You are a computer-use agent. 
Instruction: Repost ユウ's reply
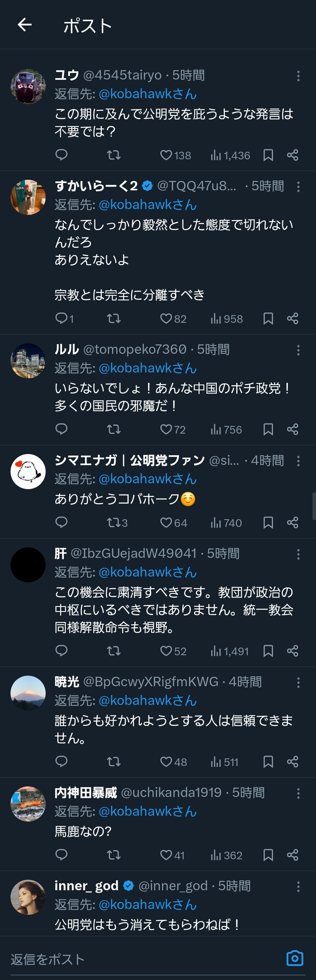pyautogui.click(x=114, y=155)
